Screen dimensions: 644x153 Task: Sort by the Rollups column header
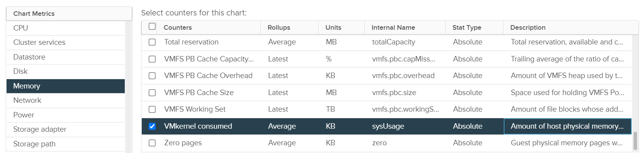click(x=279, y=27)
